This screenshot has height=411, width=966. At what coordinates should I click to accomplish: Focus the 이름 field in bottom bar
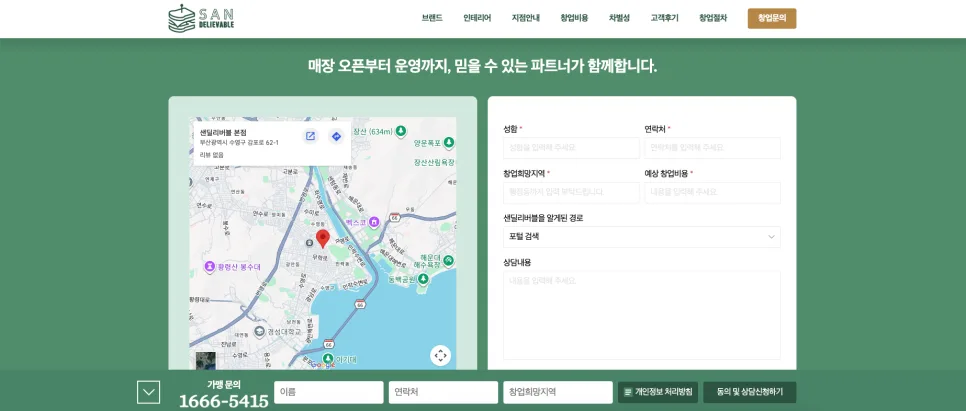click(x=328, y=392)
